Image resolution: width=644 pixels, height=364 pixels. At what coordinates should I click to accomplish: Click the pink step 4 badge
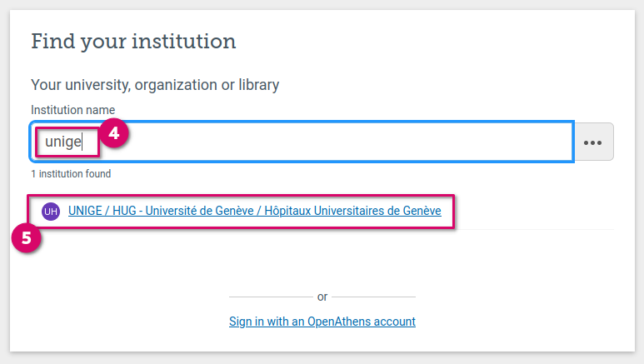116,132
